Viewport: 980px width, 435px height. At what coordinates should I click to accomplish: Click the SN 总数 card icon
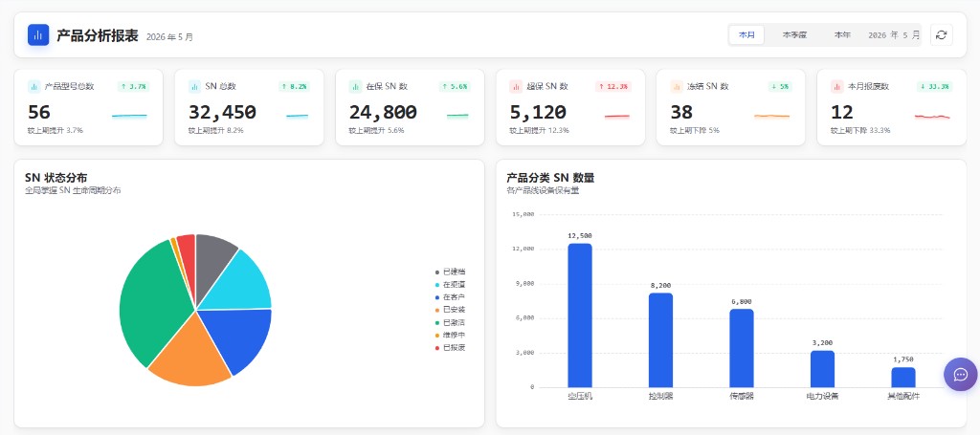(194, 86)
